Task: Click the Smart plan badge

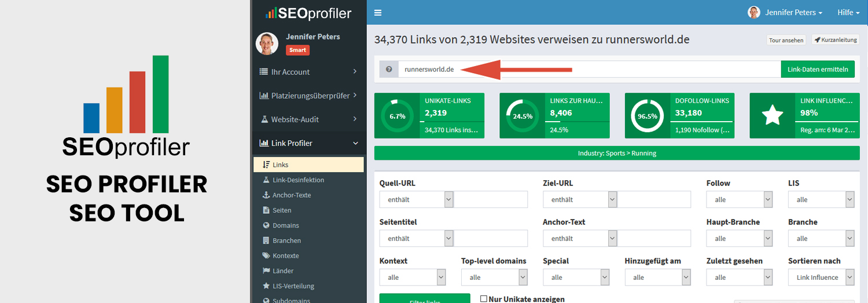Action: (x=297, y=50)
